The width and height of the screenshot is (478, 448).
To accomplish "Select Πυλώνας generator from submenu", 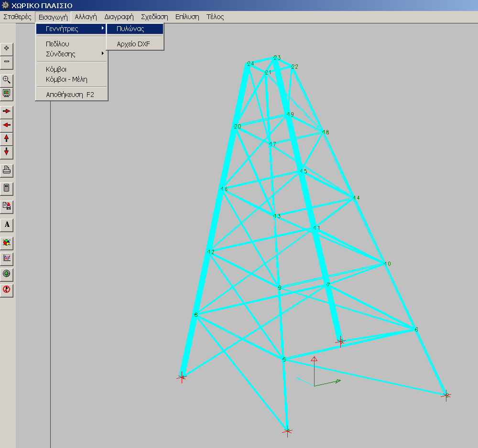I will [135, 29].
